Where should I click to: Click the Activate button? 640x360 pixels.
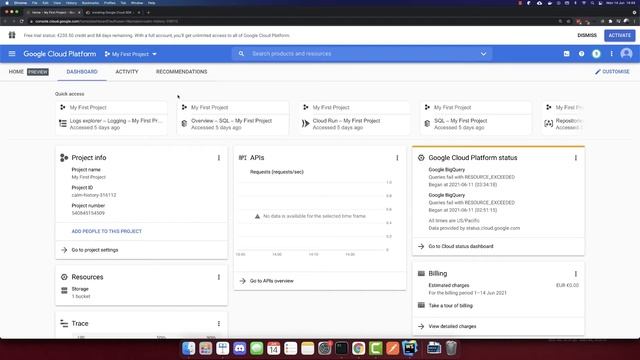click(x=620, y=36)
